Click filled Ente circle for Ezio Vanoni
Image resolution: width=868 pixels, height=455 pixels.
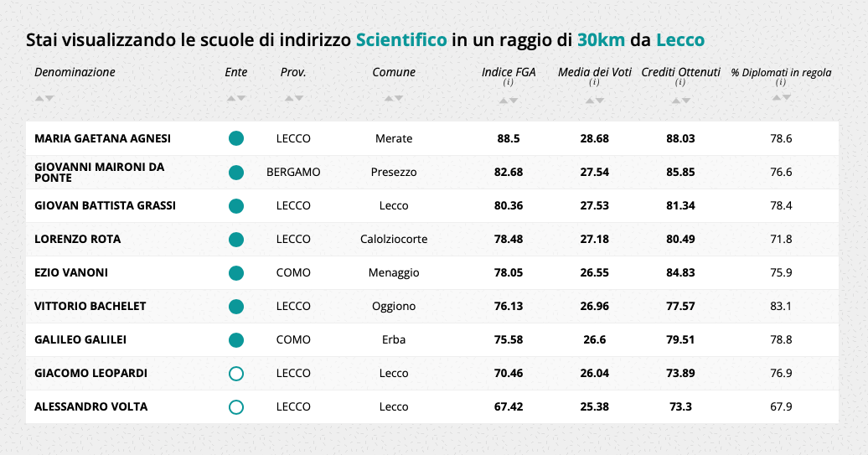coord(236,272)
